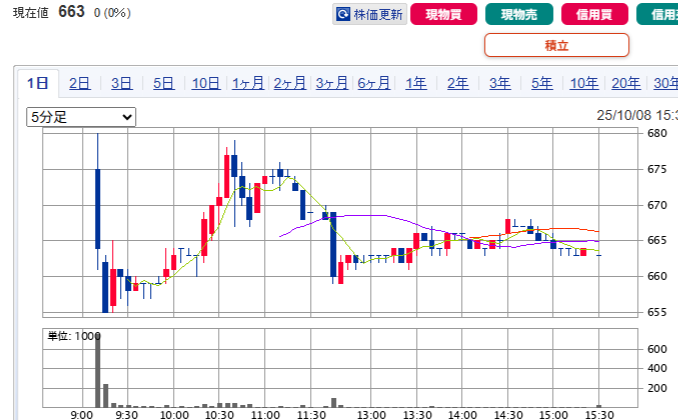This screenshot has width=678, height=420.
Task: Select the 1日 chart tab
Action: pos(38,83)
